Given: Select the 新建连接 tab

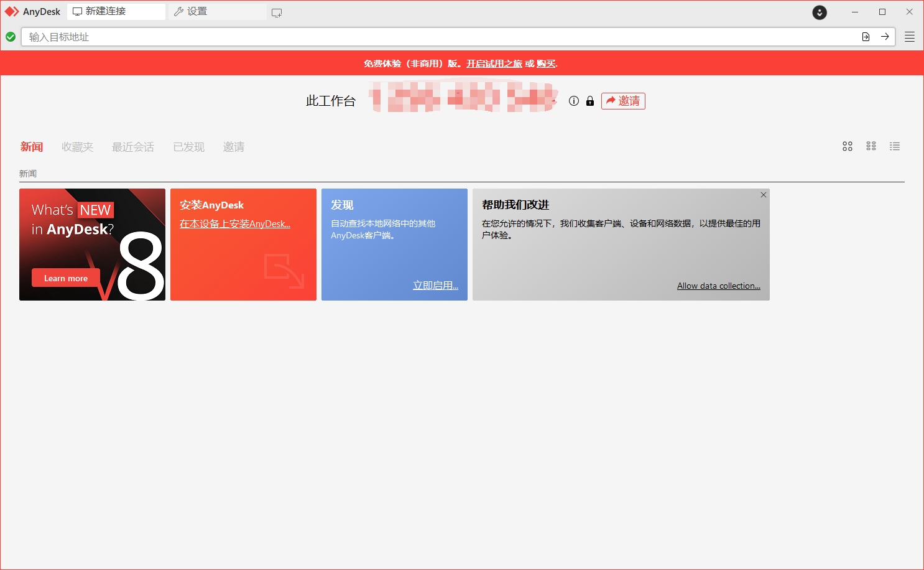Looking at the screenshot, I should click(x=116, y=12).
